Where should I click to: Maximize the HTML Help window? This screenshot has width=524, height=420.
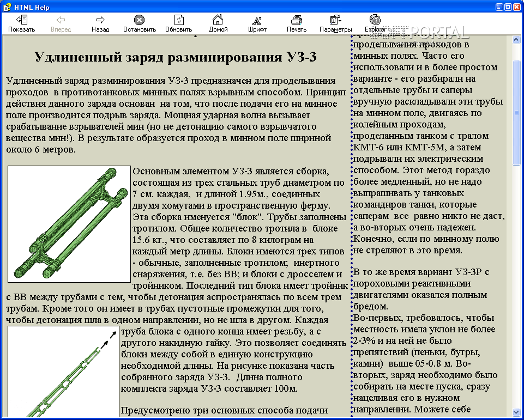tap(508, 7)
